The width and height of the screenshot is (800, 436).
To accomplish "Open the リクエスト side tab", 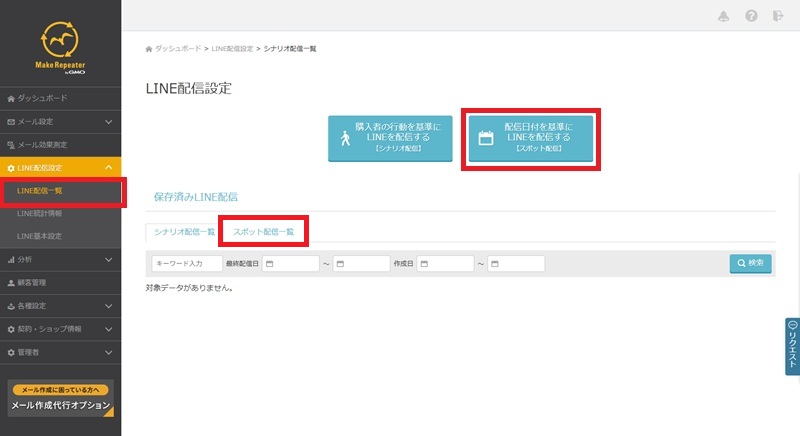I will (792, 346).
